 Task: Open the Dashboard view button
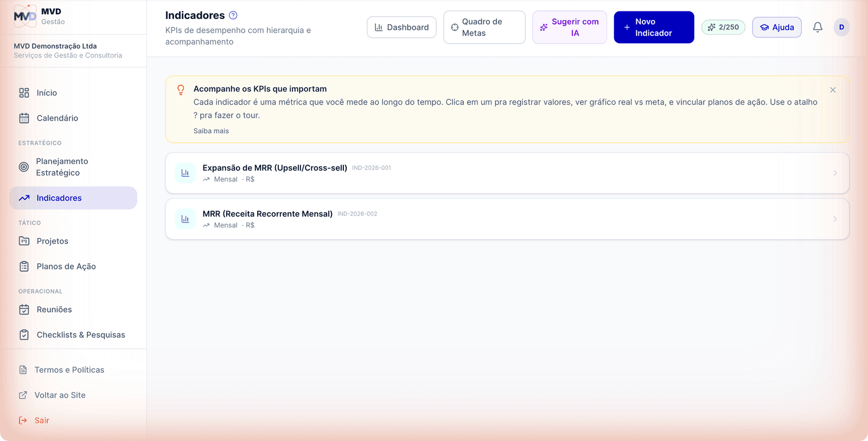pyautogui.click(x=401, y=27)
